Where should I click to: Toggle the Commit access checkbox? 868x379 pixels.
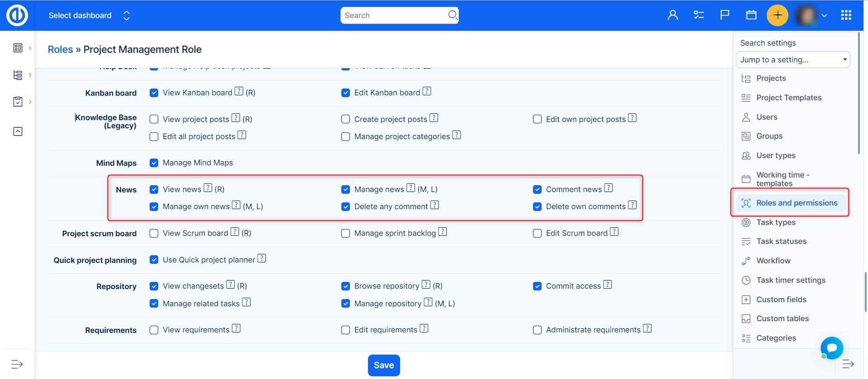pyautogui.click(x=537, y=286)
